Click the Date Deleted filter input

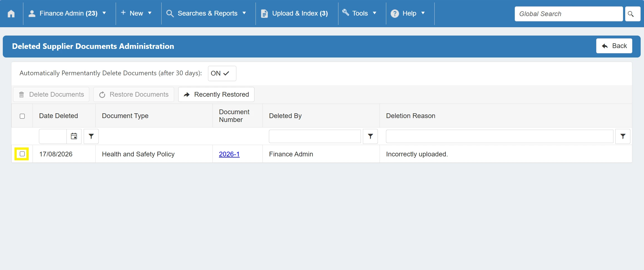point(53,136)
